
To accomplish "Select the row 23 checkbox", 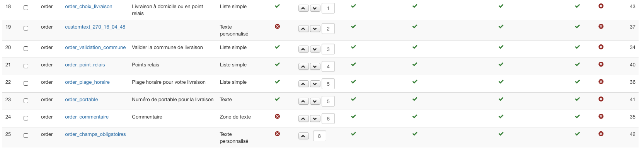I will coord(26,101).
